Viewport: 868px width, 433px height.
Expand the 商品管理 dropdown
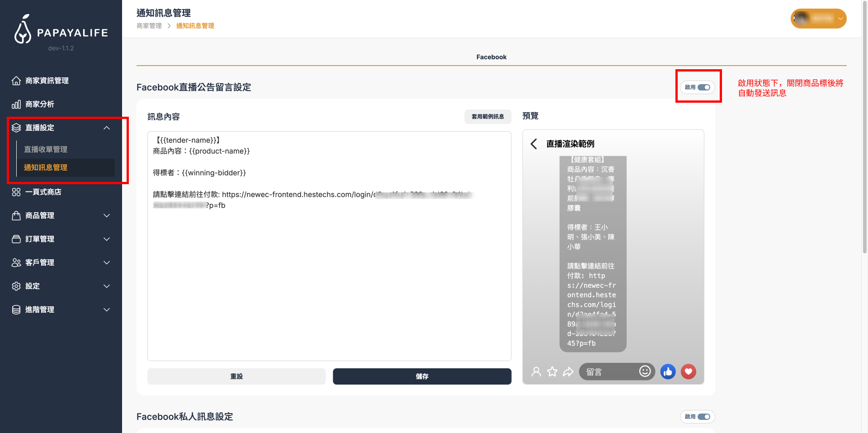click(107, 215)
